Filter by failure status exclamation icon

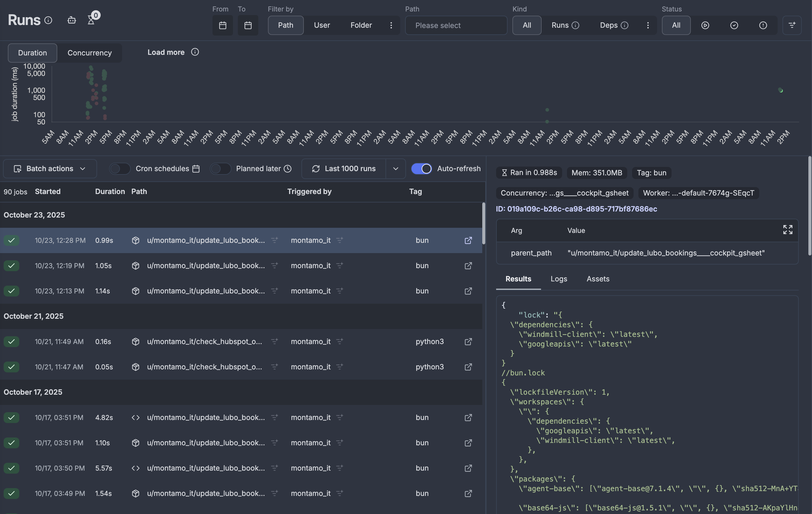763,25
